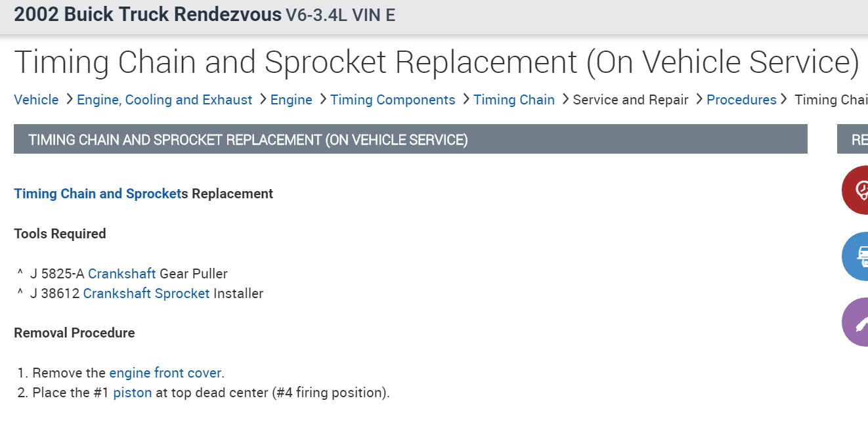Click the blue vehicle icon

[x=856, y=255]
